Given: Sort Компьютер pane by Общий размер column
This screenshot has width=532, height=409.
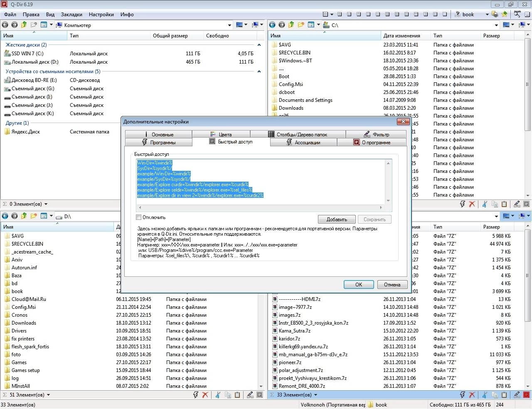Looking at the screenshot, I should click(177, 36).
